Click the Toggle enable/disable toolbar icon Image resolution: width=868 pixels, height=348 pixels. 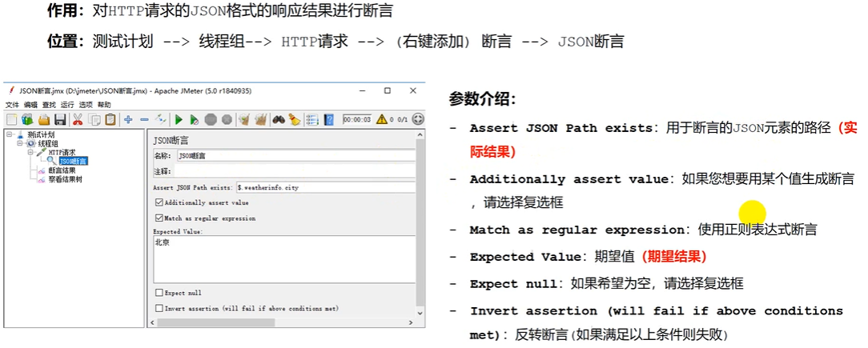point(160,119)
